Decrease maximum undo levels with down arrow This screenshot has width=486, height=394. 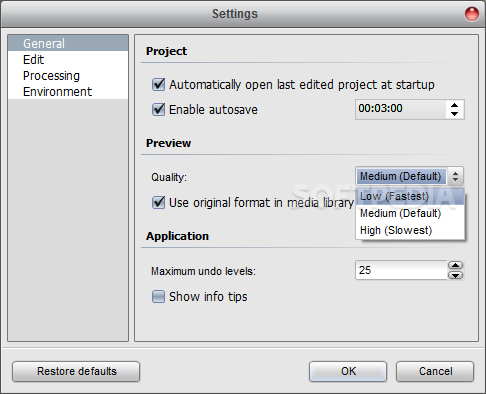455,275
